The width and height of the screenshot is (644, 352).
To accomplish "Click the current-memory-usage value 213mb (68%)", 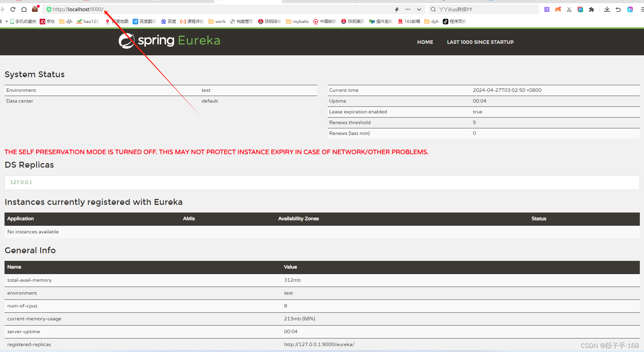I will pyautogui.click(x=300, y=319).
